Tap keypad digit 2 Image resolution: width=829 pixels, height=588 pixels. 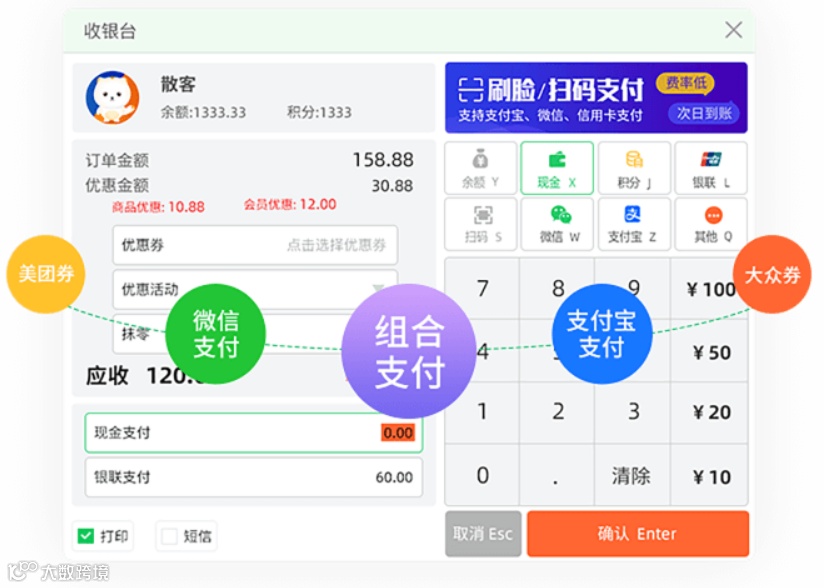[558, 412]
